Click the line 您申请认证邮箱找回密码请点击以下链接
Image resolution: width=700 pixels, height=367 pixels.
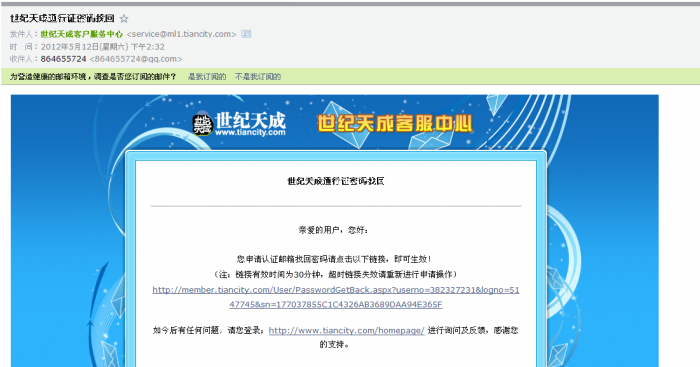pyautogui.click(x=334, y=259)
